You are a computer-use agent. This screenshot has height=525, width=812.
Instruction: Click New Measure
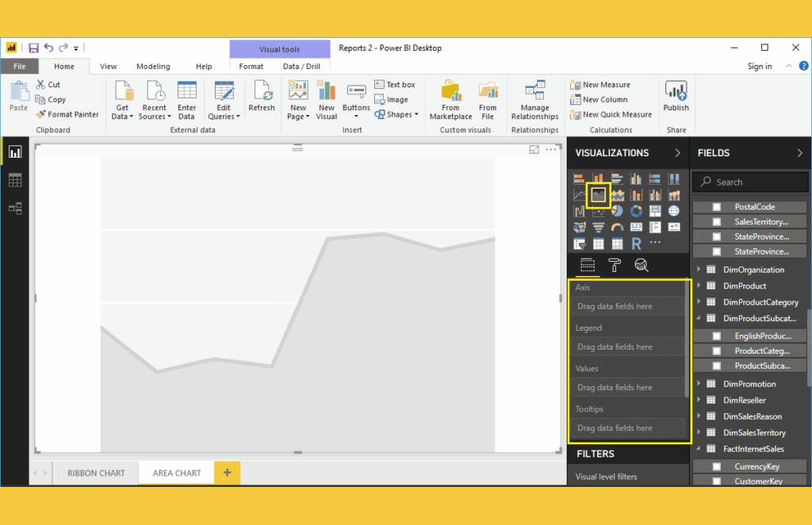pos(600,84)
